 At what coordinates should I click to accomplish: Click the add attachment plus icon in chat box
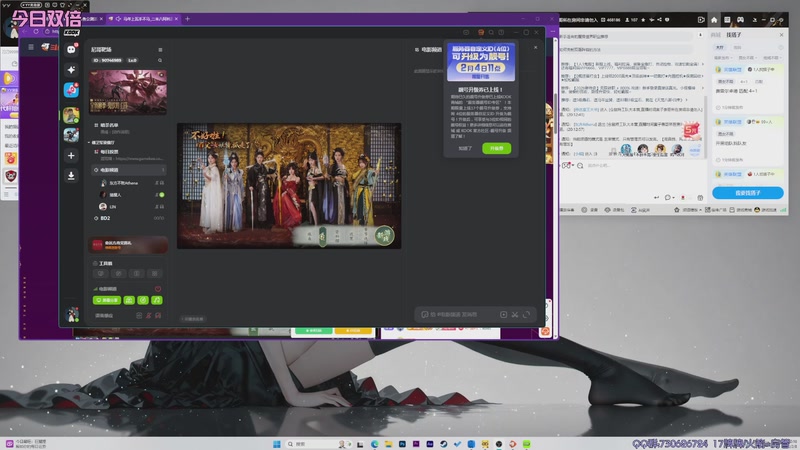(x=503, y=315)
